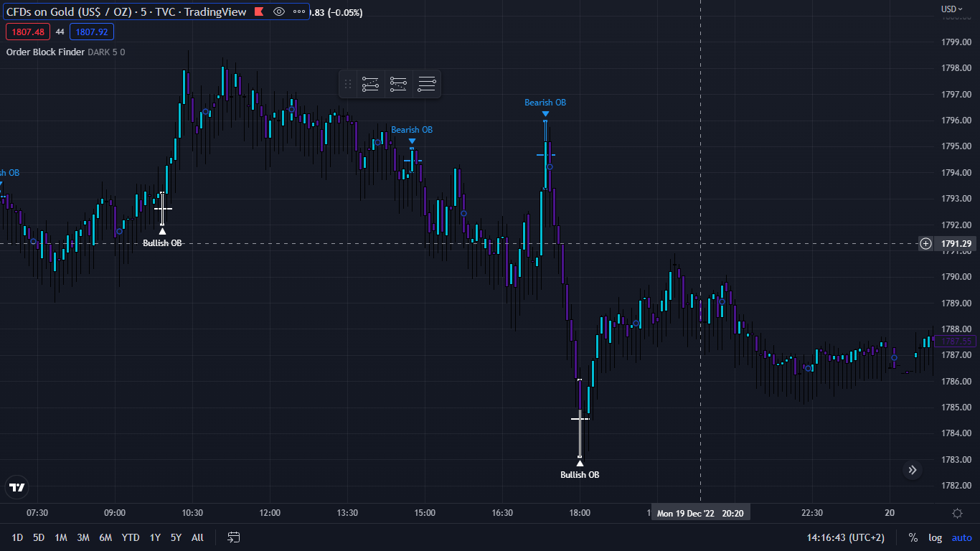Screen dimensions: 980x551
Task: Open the USD currency dropdown
Action: 952,9
